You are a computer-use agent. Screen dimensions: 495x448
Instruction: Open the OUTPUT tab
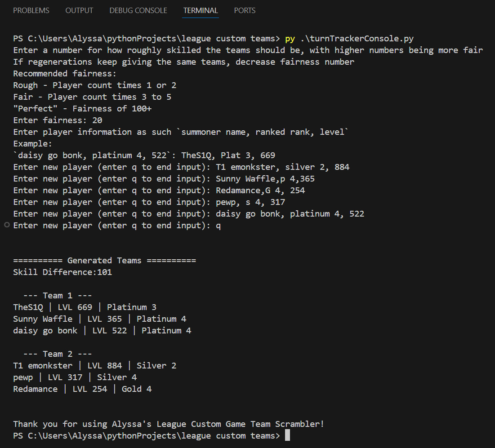click(x=79, y=10)
